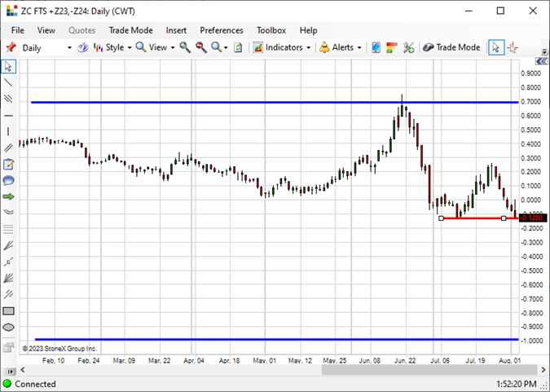This screenshot has width=550, height=392.
Task: Click the lower blue line at -1.0000
Action: pos(276,339)
